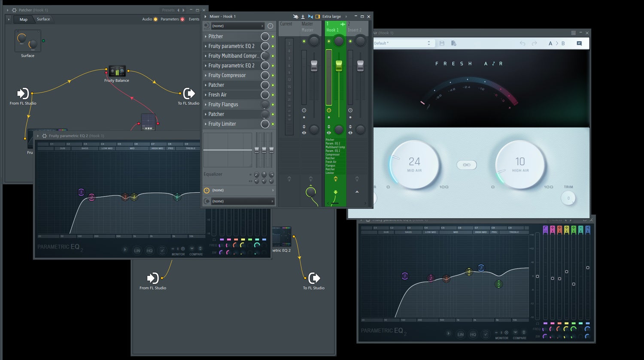Click the mixer-wheel icon on Hook 1 track header
This screenshot has width=644, height=360.
(343, 24)
